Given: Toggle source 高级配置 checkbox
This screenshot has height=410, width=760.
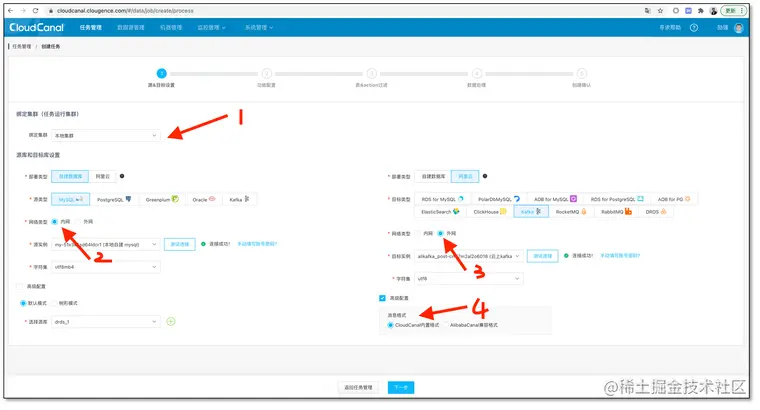Looking at the screenshot, I should [19, 286].
